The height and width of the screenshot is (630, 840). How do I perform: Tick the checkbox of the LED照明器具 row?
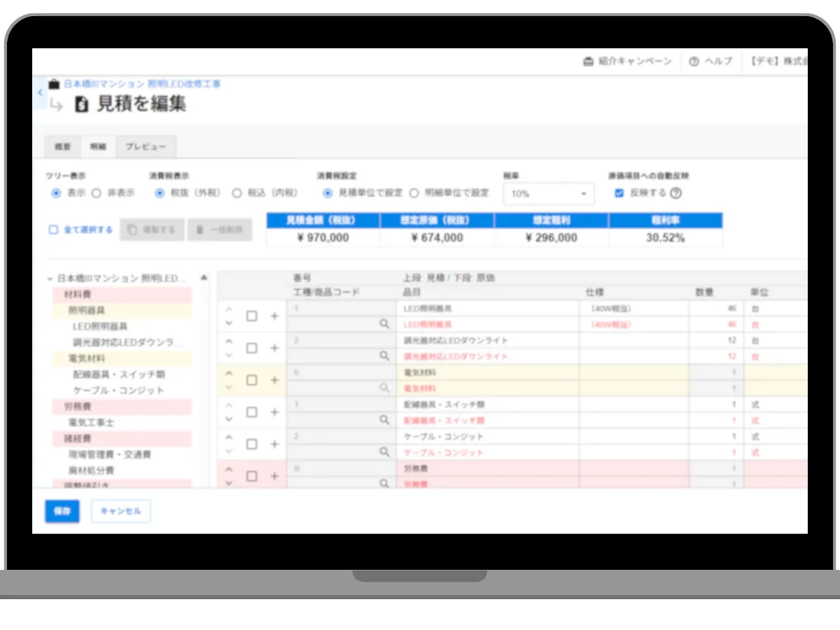[x=252, y=316]
